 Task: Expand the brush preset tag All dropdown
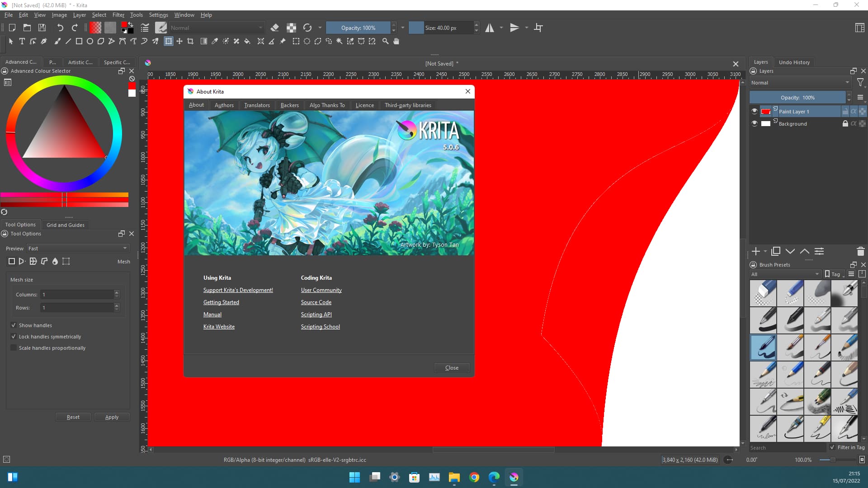785,274
